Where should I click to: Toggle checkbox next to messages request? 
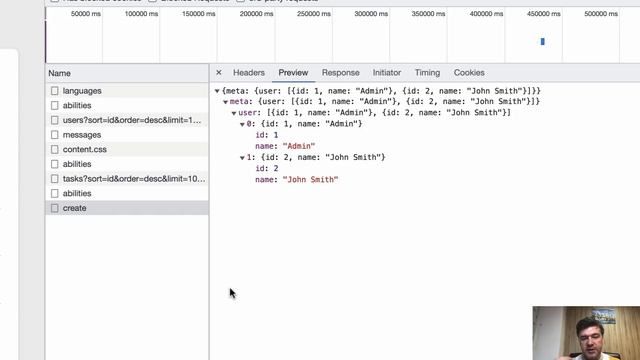pyautogui.click(x=55, y=135)
